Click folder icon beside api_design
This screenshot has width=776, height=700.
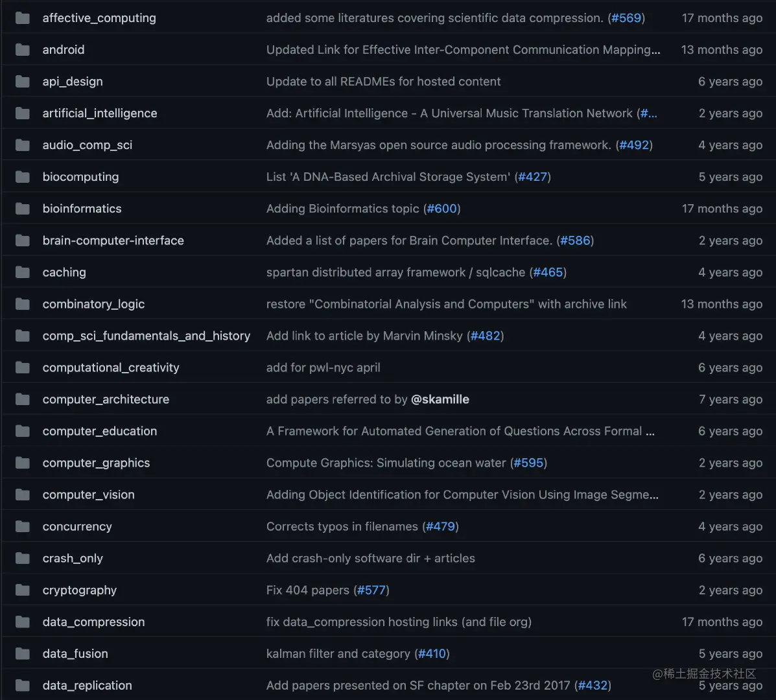click(22, 82)
